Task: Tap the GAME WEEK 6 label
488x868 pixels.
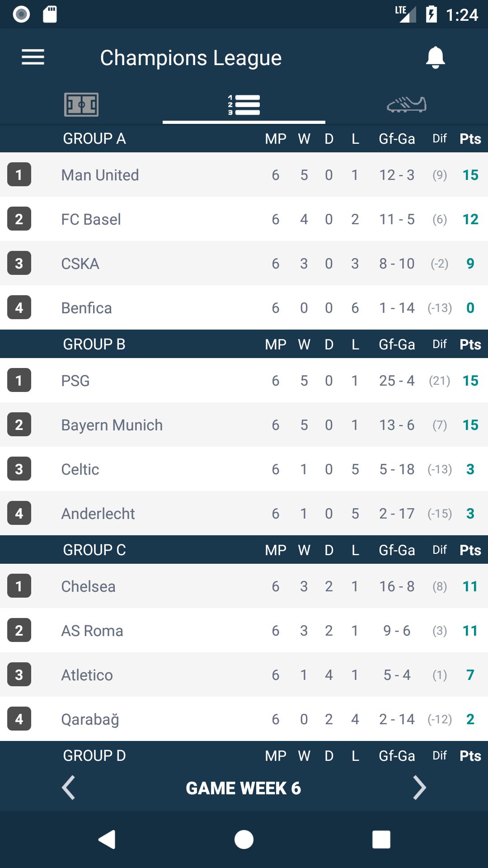Action: pyautogui.click(x=244, y=788)
